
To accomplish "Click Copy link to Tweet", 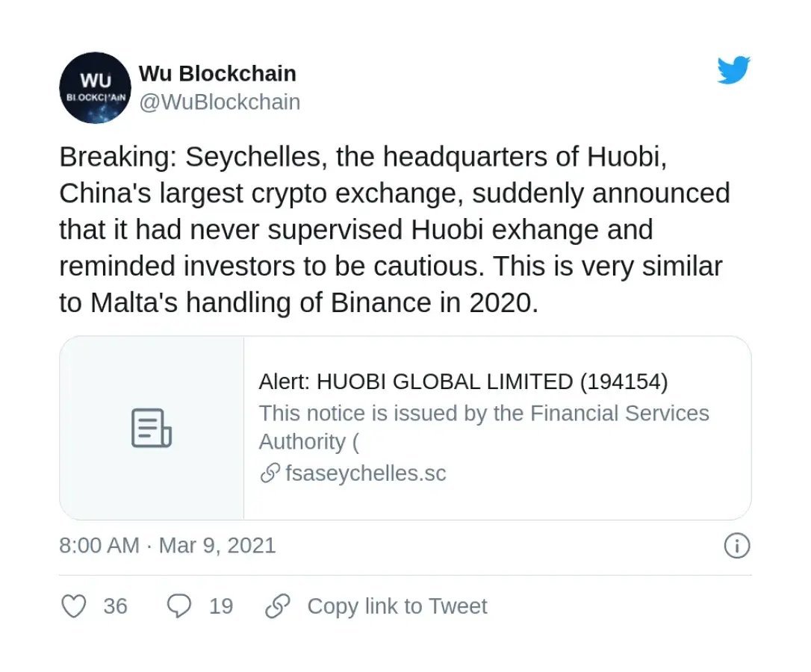I will [397, 606].
